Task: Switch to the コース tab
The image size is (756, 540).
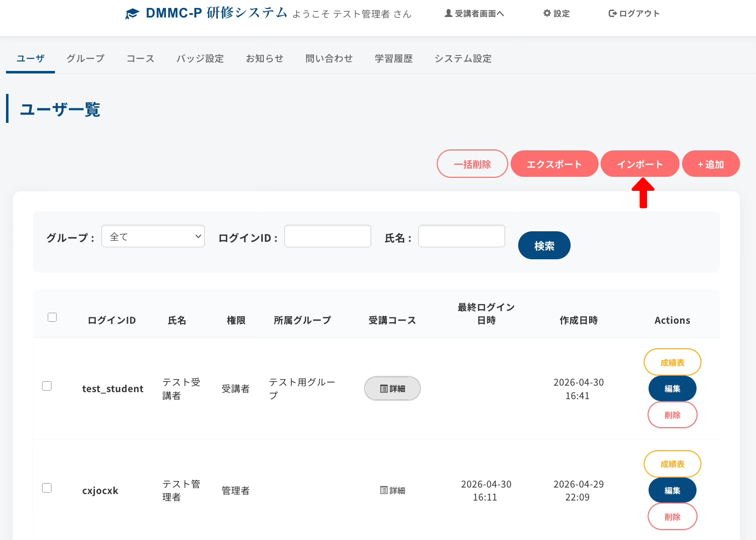Action: [x=140, y=58]
